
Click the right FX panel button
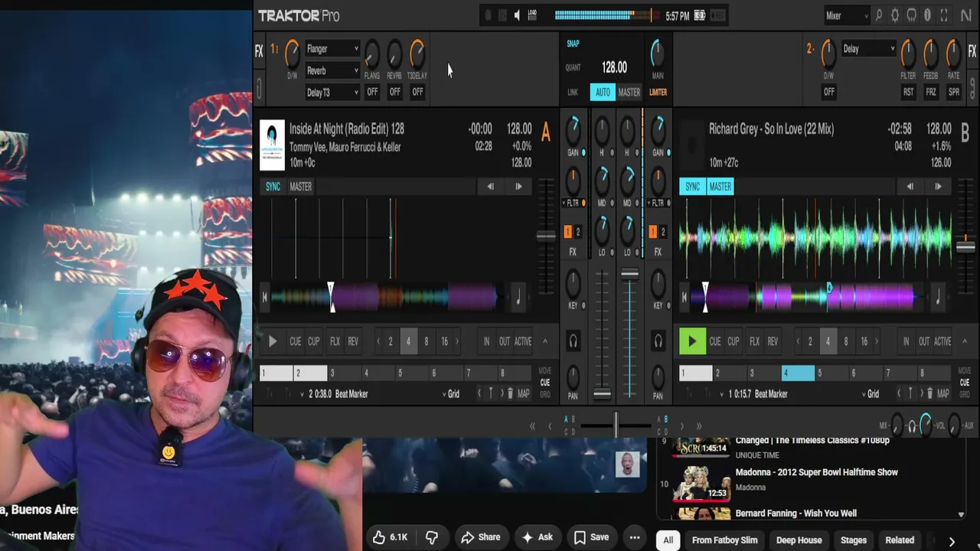(x=972, y=51)
